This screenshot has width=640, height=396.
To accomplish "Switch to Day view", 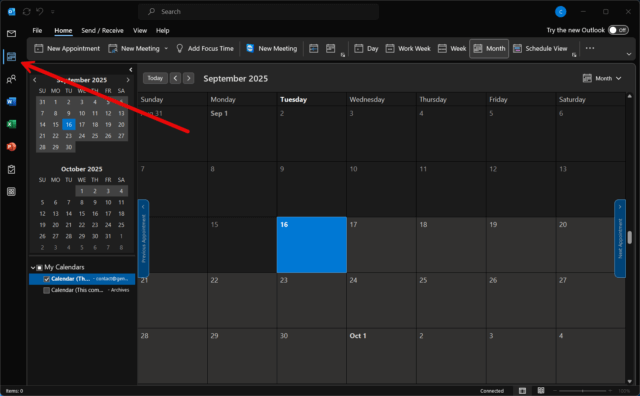I will [x=366, y=49].
